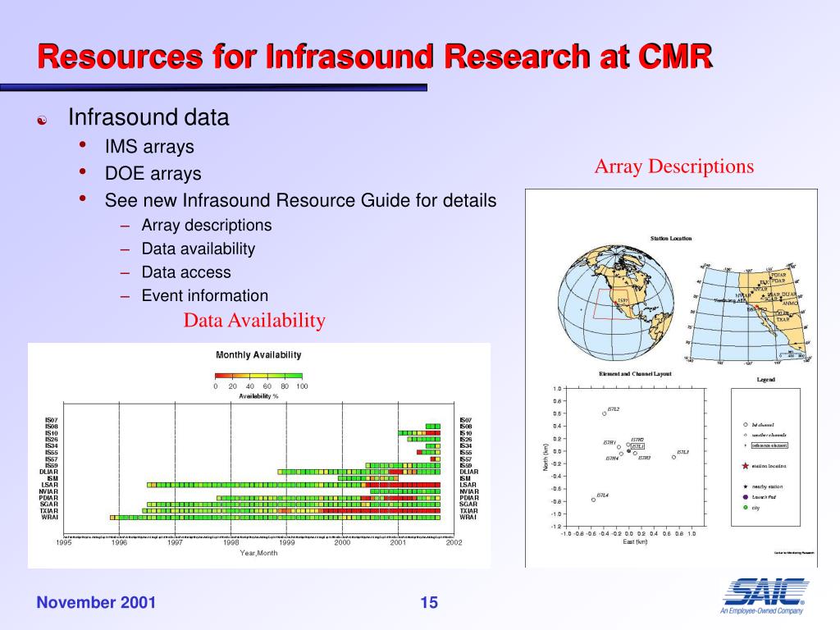
Task: Click the red rectangle outlined on the globe
Action: [613, 305]
